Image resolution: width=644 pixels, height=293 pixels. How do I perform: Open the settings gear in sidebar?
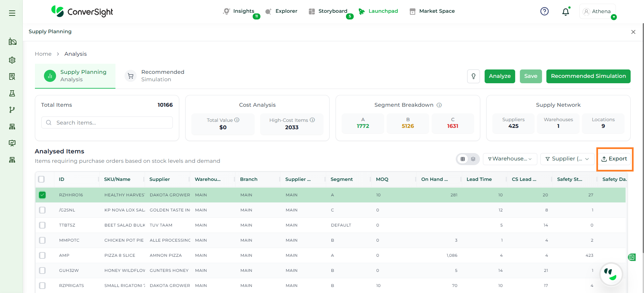pyautogui.click(x=12, y=60)
